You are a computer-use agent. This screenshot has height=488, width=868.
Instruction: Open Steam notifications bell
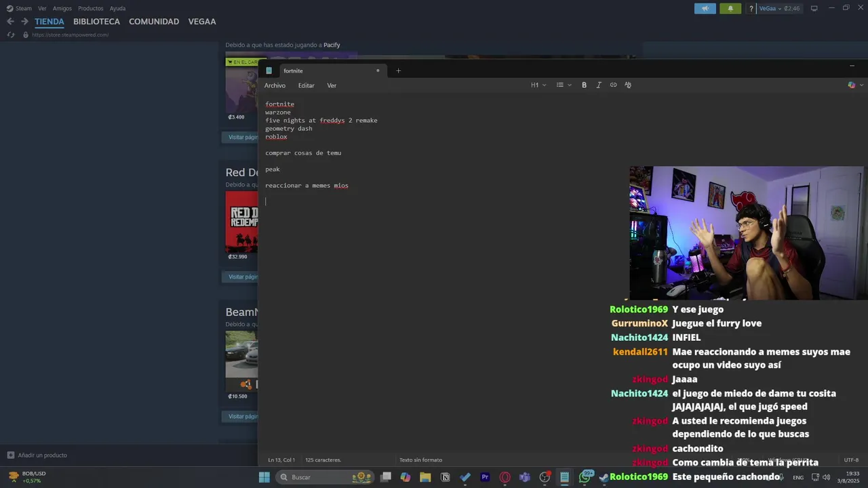click(730, 8)
